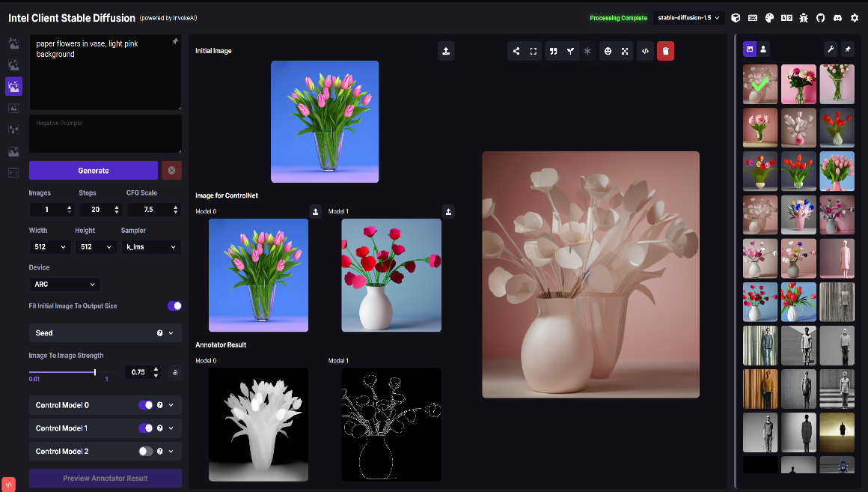Image resolution: width=868 pixels, height=492 pixels.
Task: Switch to the highlighted active sidebar tab
Action: 13,86
